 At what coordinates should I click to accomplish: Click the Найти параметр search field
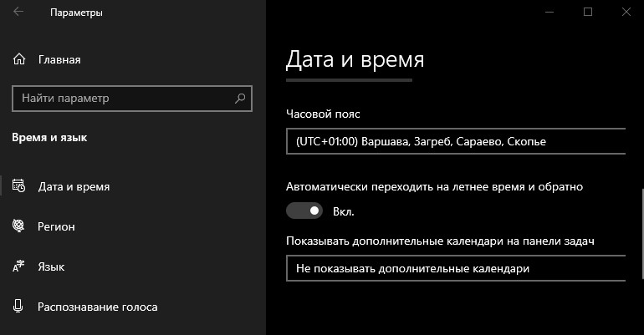(132, 99)
